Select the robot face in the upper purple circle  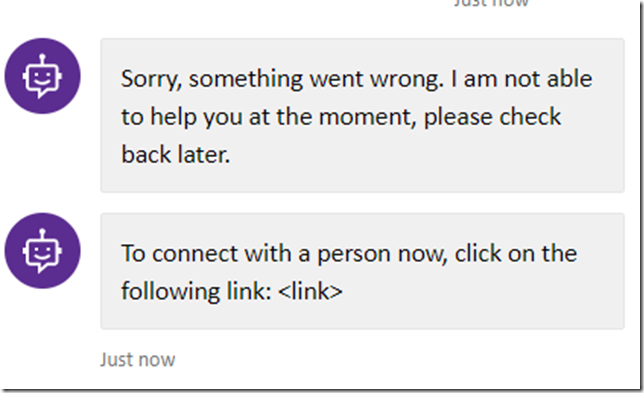[x=42, y=77]
